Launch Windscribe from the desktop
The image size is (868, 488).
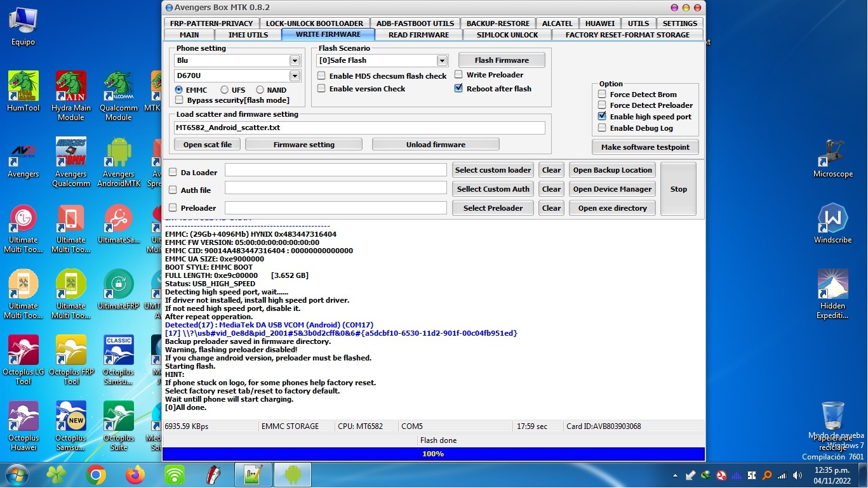[x=833, y=224]
